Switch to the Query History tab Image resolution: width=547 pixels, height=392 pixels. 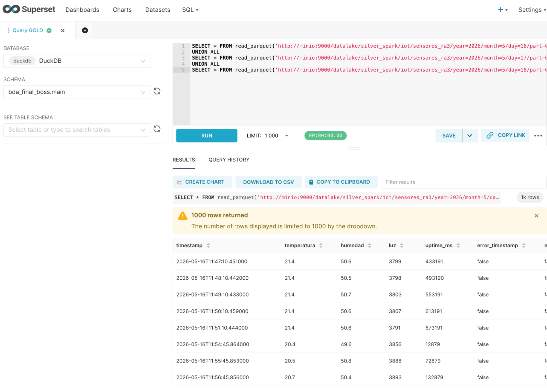pyautogui.click(x=229, y=160)
